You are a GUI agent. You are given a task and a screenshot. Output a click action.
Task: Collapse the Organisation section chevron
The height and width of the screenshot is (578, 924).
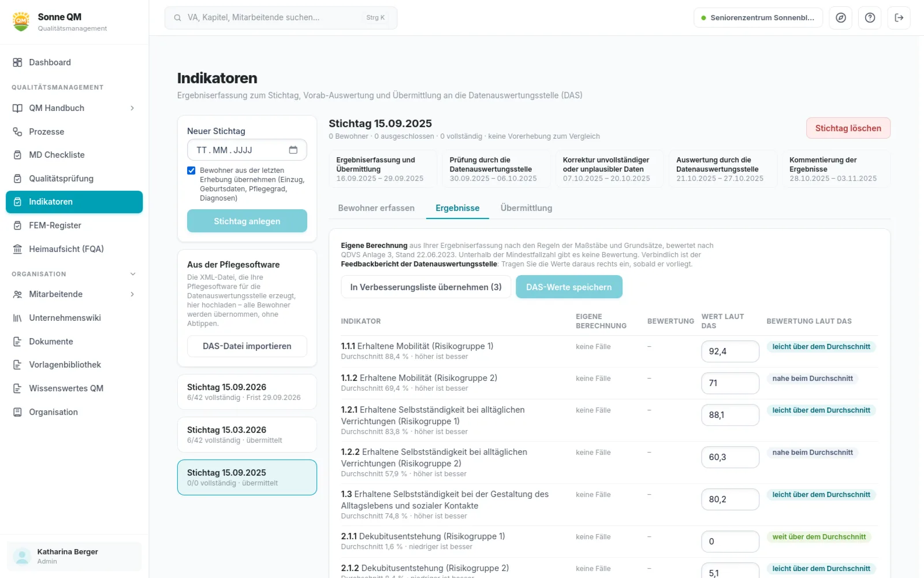(x=133, y=274)
